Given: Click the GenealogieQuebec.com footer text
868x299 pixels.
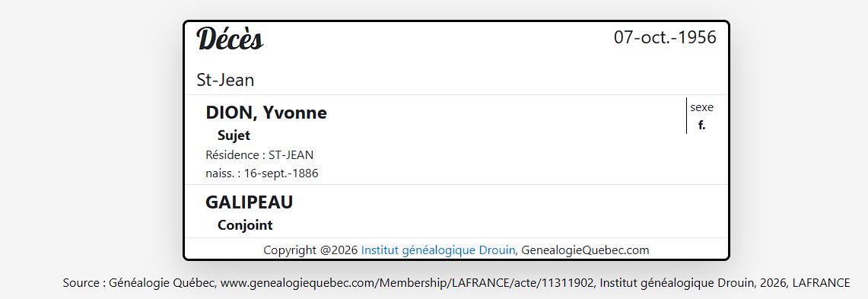Looking at the screenshot, I should point(585,250).
